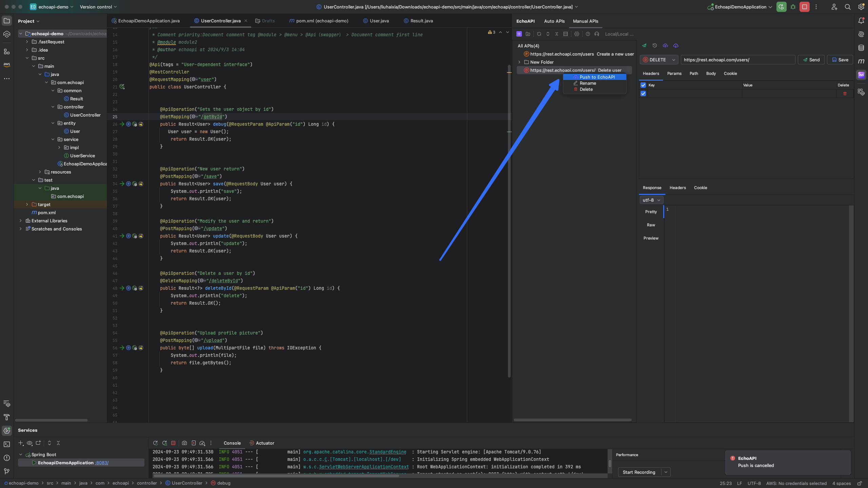Open EchoAPI help question mark icon
The width and height of the screenshot is (868, 488).
tap(588, 34)
